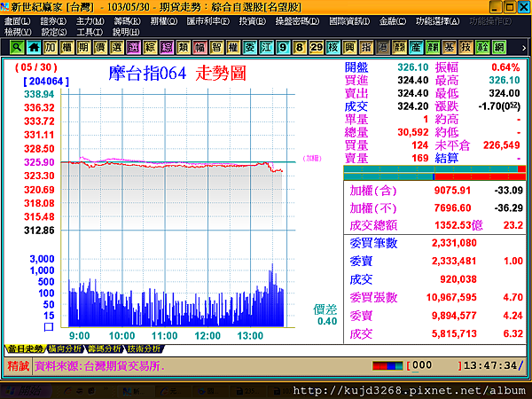The width and height of the screenshot is (532, 399).
Task: Open the 國際資訊(I) menu
Action: [349, 21]
